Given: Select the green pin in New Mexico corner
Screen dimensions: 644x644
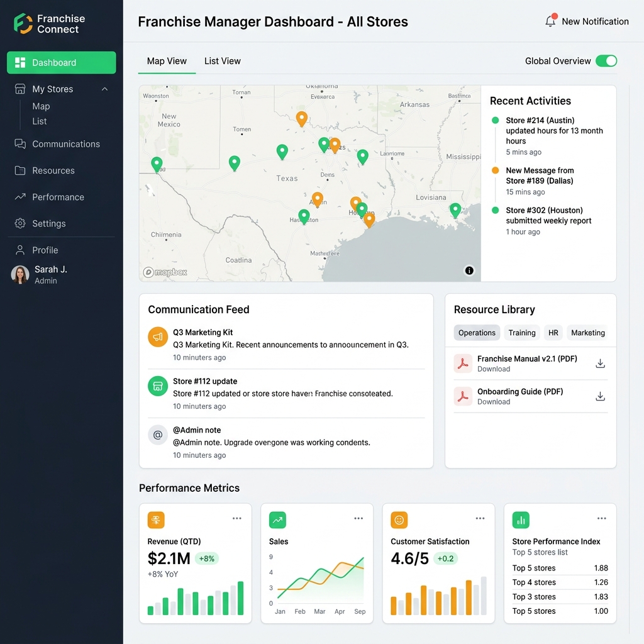Looking at the screenshot, I should point(157,164).
